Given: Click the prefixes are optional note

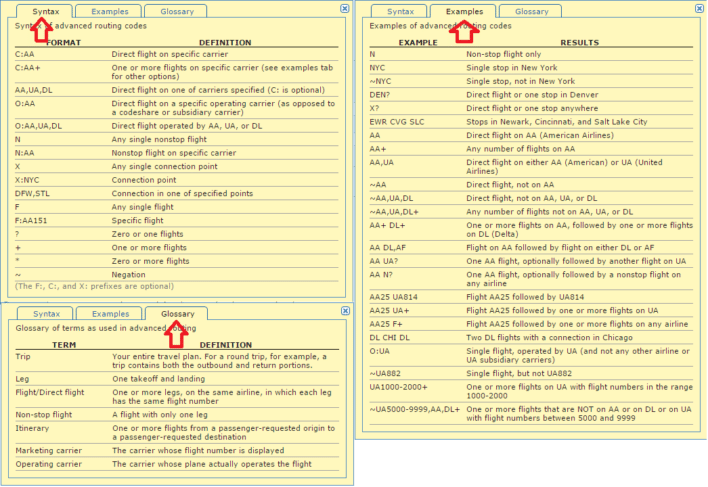Looking at the screenshot, I should [x=94, y=286].
